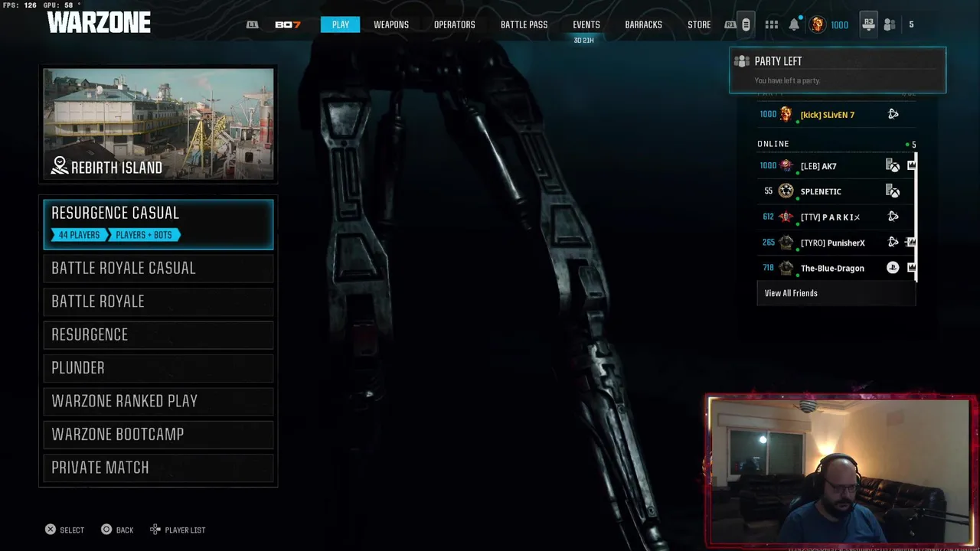Viewport: 980px width, 551px height.
Task: Open the grid apps menu icon
Action: tap(772, 24)
